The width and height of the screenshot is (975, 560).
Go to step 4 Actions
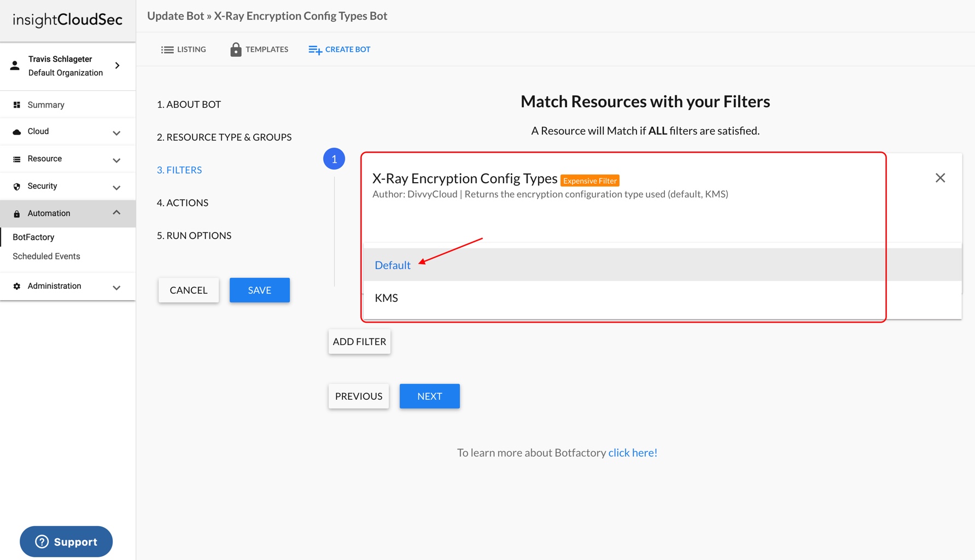click(183, 203)
